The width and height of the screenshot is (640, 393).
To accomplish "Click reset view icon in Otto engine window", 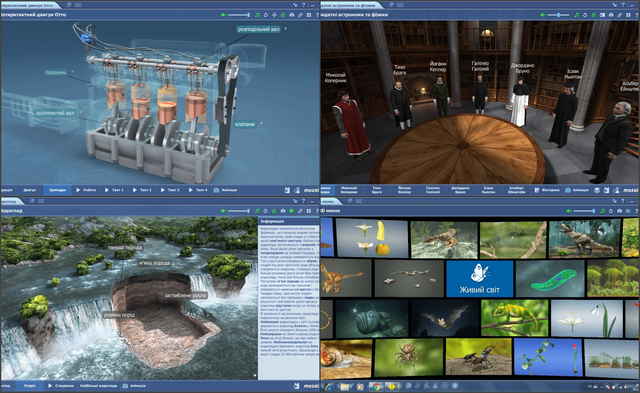I will coord(266,15).
